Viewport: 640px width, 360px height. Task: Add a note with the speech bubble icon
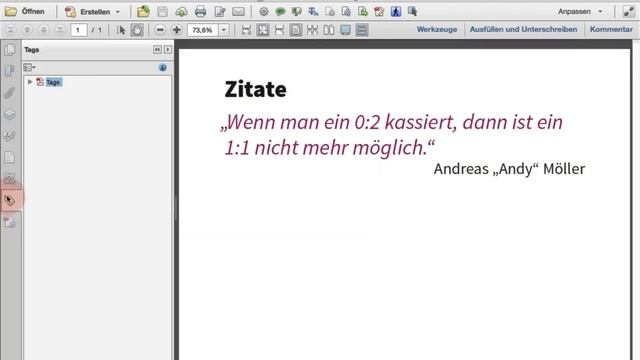click(280, 12)
